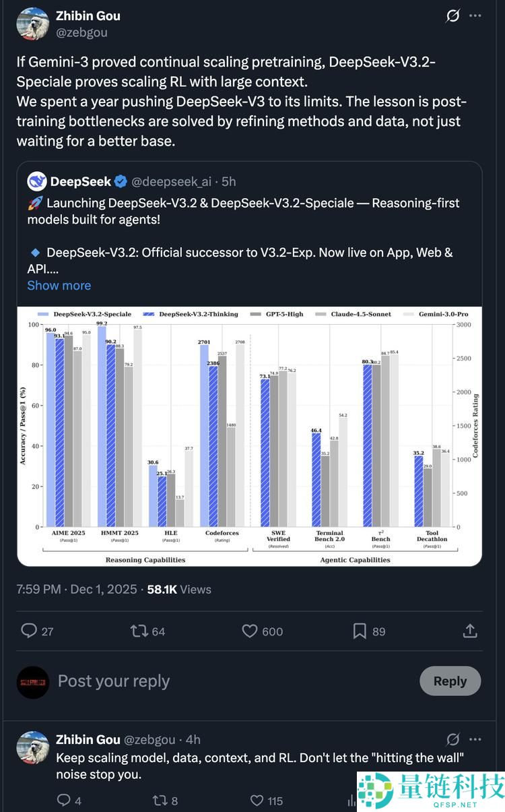This screenshot has width=505, height=812.
Task: Click the DeepSeek-V3.2-Speciale legend color swatch
Action: (43, 314)
